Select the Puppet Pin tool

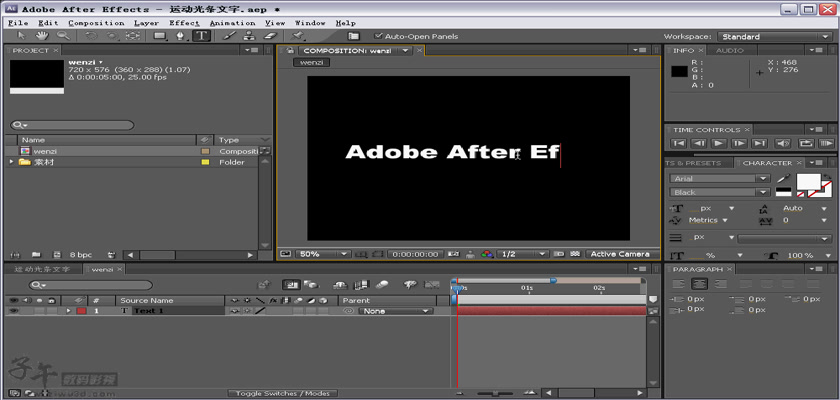click(298, 36)
